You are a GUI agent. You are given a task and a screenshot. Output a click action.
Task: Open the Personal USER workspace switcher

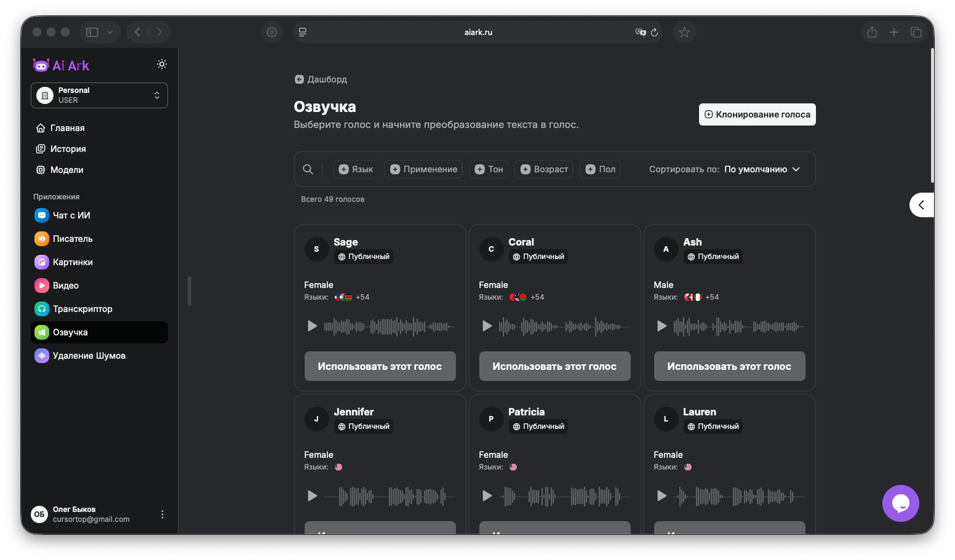(x=99, y=95)
